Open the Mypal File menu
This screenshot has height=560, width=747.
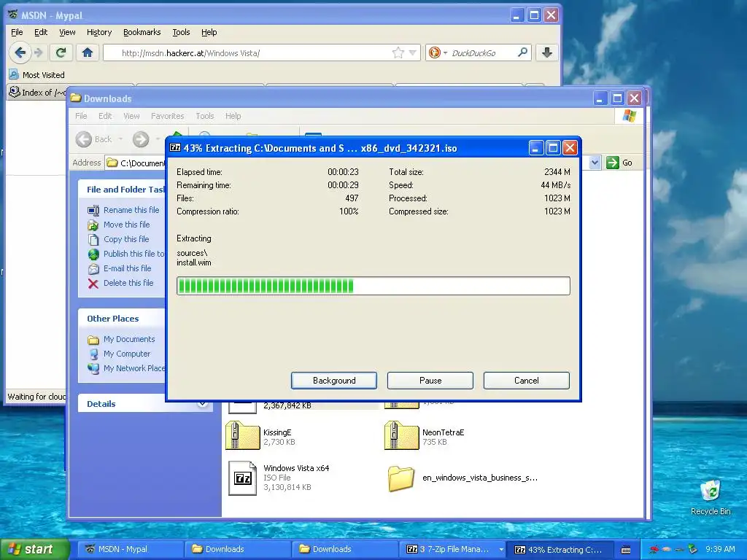click(17, 32)
